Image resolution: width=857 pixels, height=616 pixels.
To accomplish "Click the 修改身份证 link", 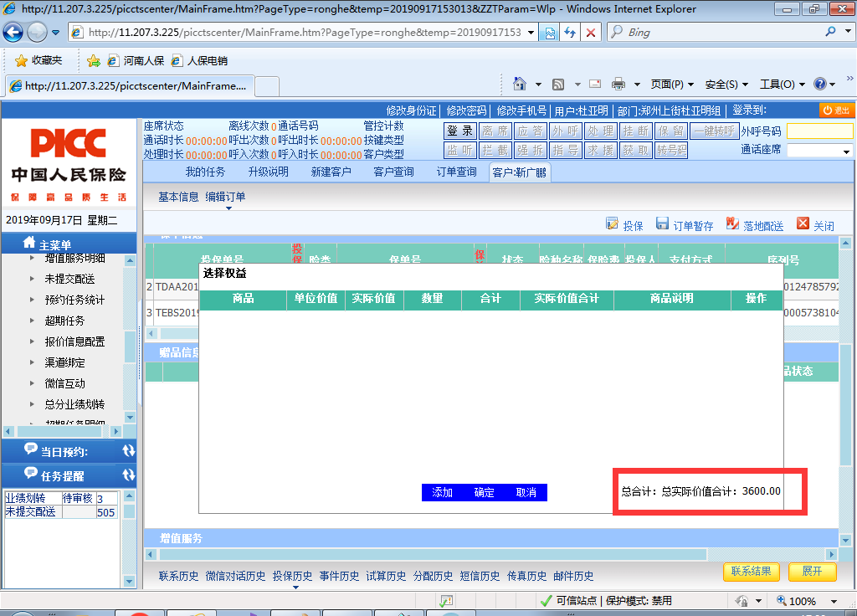I will [x=411, y=110].
